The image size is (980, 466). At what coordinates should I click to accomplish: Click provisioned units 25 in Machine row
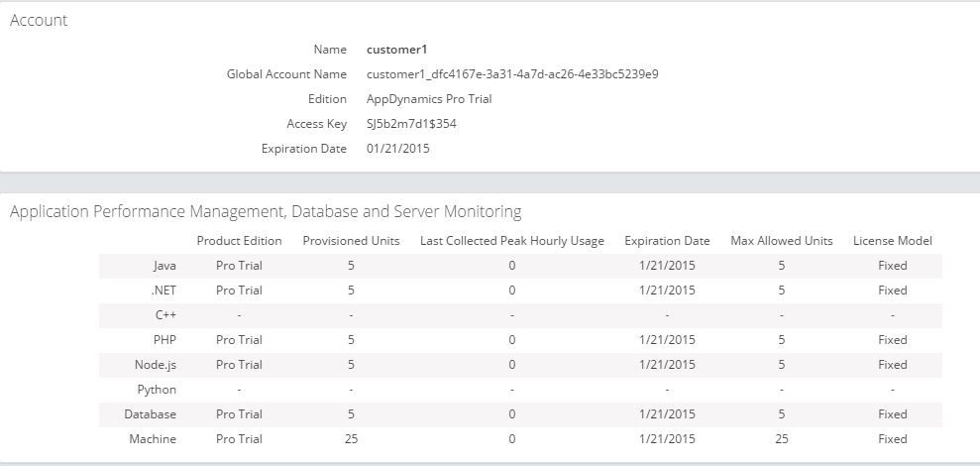coord(351,439)
